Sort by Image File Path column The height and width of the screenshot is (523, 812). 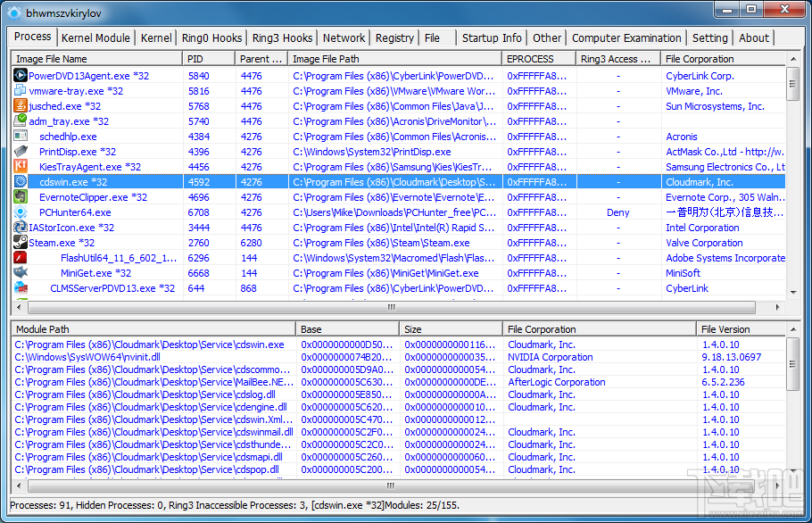[x=395, y=59]
